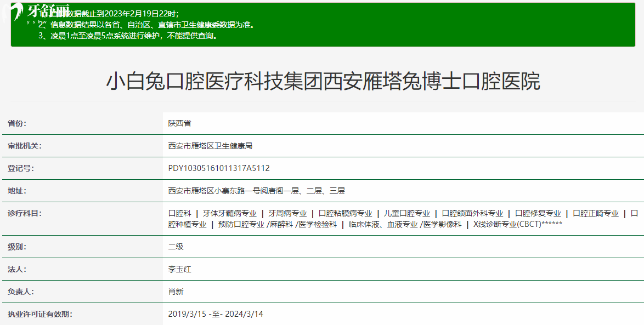Click '预防口腔专业 /麻醉科 /医学检验科' text

277,225
